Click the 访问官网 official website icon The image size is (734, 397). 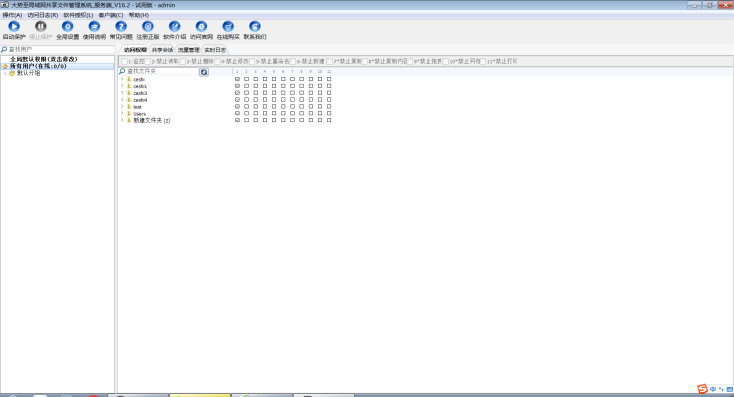pyautogui.click(x=201, y=27)
